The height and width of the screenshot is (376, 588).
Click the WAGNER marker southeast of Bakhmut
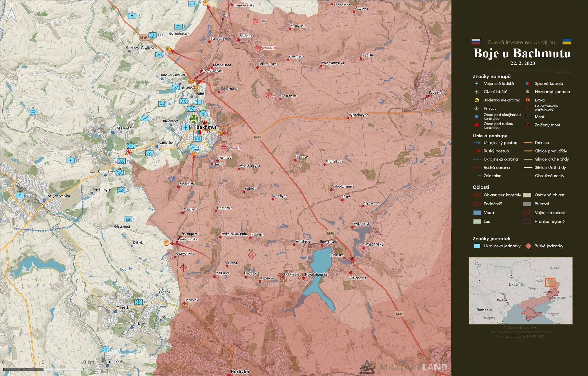224,147
